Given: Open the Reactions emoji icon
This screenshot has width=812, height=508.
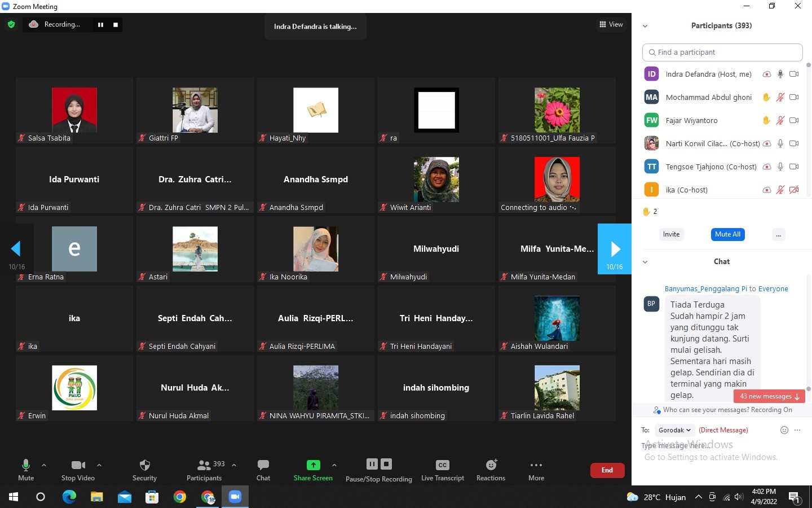Looking at the screenshot, I should (491, 465).
